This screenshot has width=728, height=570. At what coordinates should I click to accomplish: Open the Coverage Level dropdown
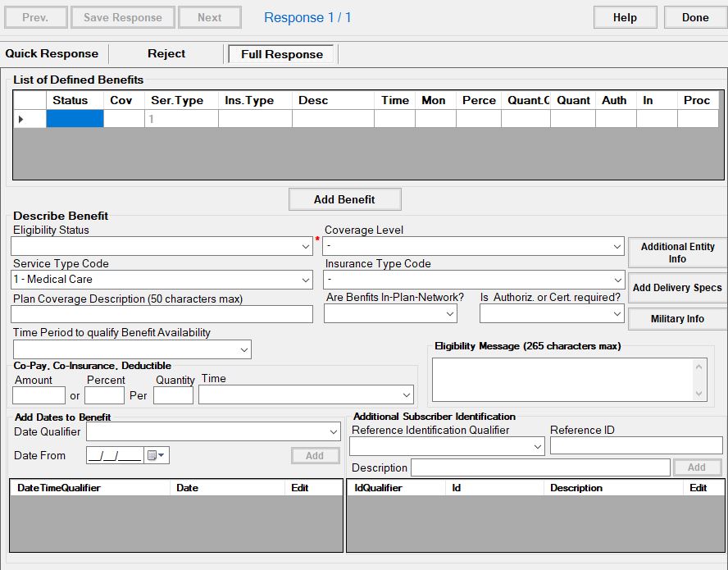(x=617, y=247)
